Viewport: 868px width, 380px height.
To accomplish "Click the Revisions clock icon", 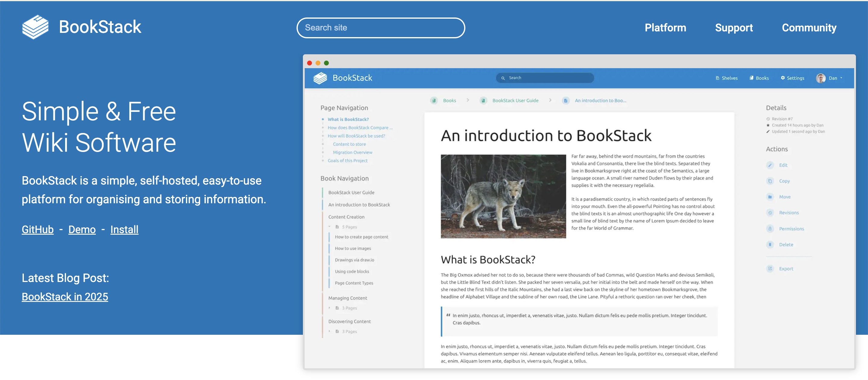I will (770, 213).
